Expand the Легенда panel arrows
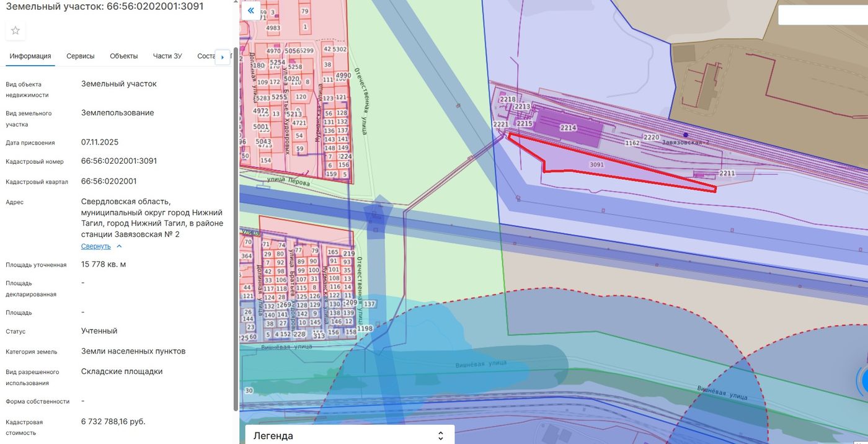This screenshot has height=444, width=868. [441, 436]
